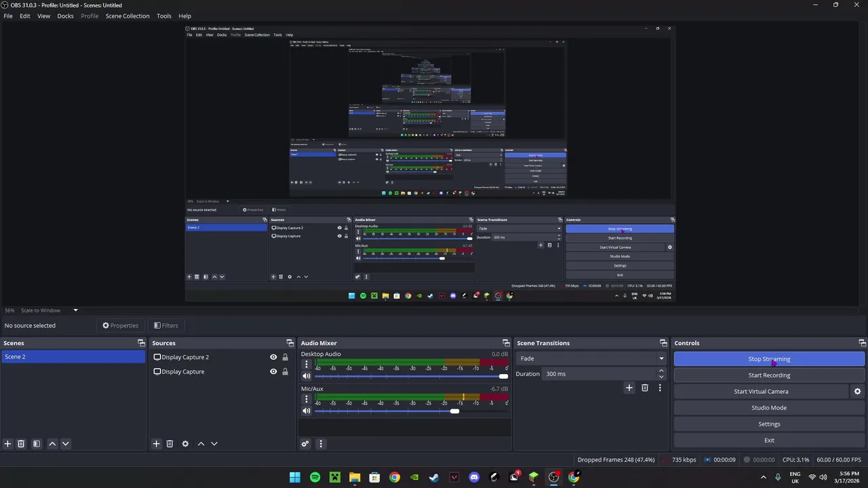868x488 pixels.
Task: Select Scene 2 in Scenes list
Action: pos(73,357)
